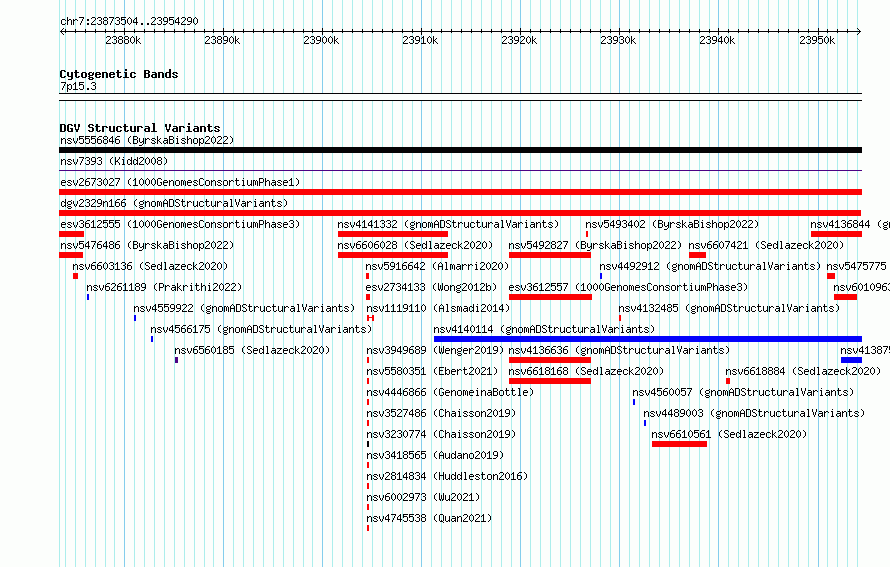Open nsv3949689 (Wenger2019) label
The image size is (890, 567).
(435, 350)
